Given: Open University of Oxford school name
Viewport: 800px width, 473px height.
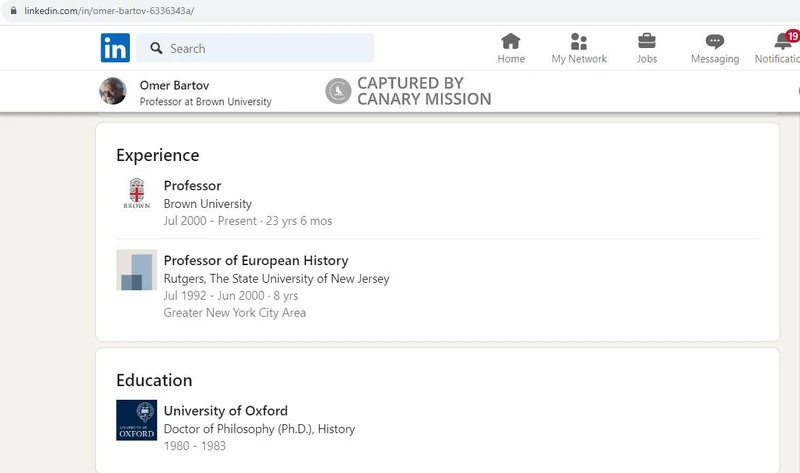Looking at the screenshot, I should point(226,411).
